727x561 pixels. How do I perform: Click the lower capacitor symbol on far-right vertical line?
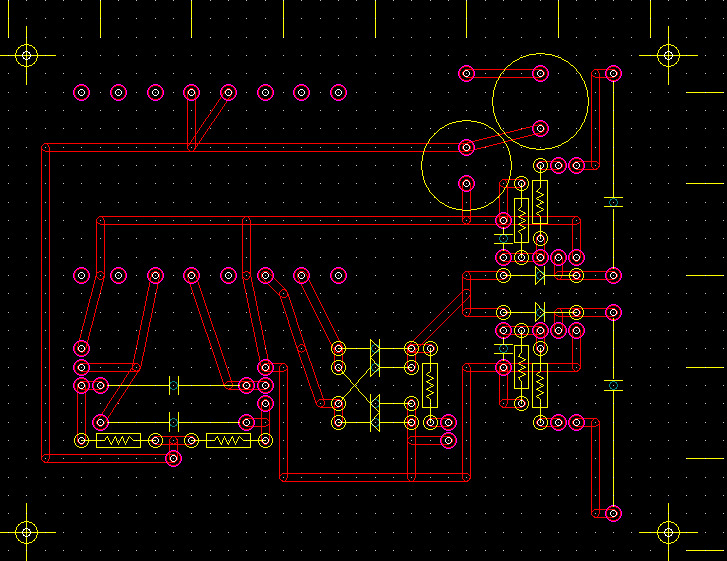point(613,385)
